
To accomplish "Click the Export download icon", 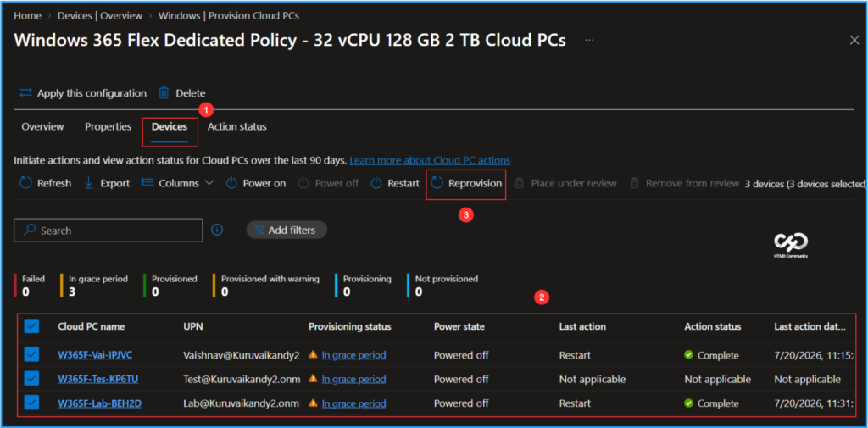I will pyautogui.click(x=88, y=183).
